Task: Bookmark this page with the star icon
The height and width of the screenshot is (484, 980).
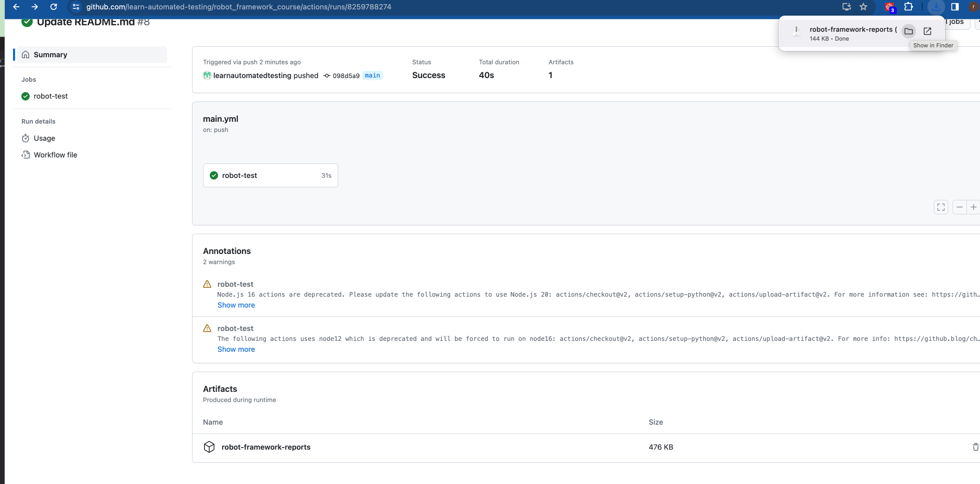Action: 863,7
